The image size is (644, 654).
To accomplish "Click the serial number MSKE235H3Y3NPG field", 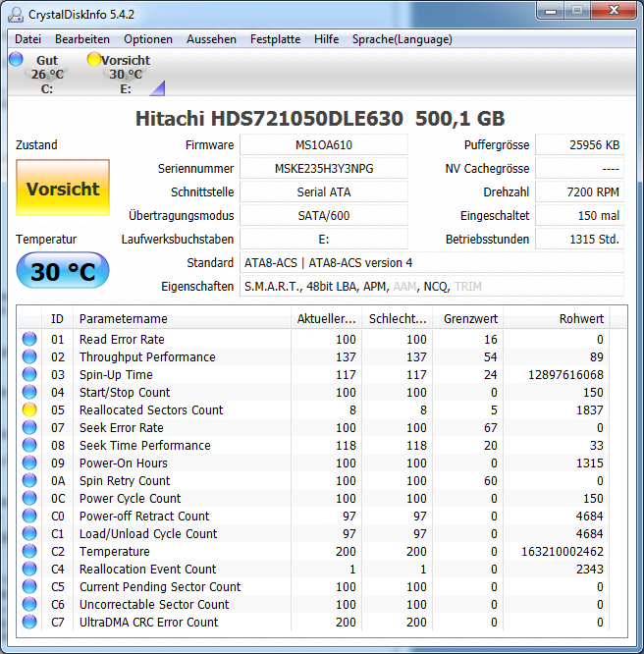I will tap(324, 169).
